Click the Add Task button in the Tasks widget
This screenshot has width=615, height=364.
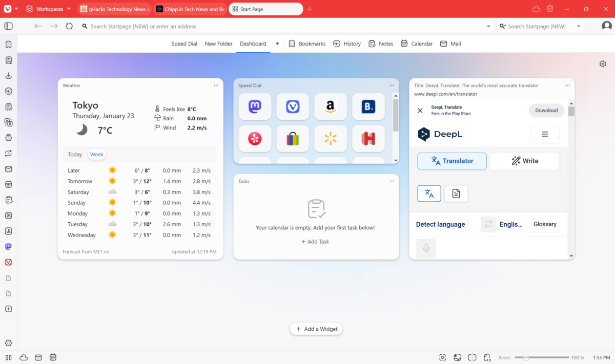coord(315,241)
